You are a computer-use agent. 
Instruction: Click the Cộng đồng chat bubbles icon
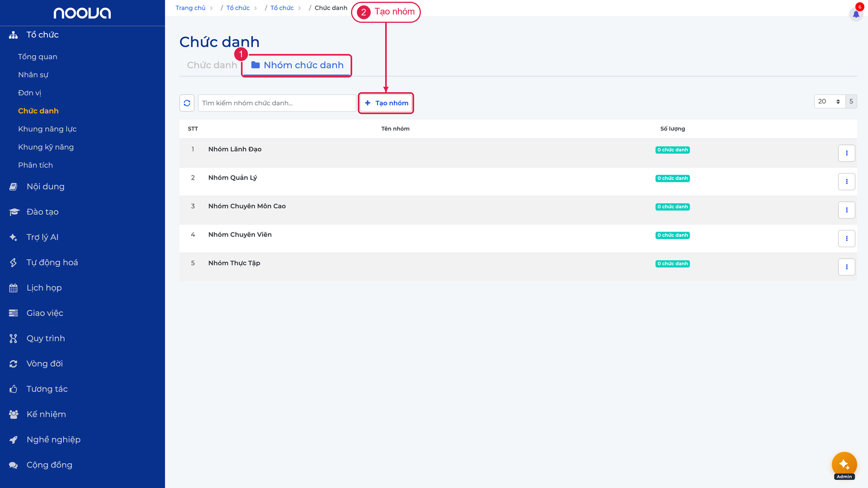click(x=14, y=465)
